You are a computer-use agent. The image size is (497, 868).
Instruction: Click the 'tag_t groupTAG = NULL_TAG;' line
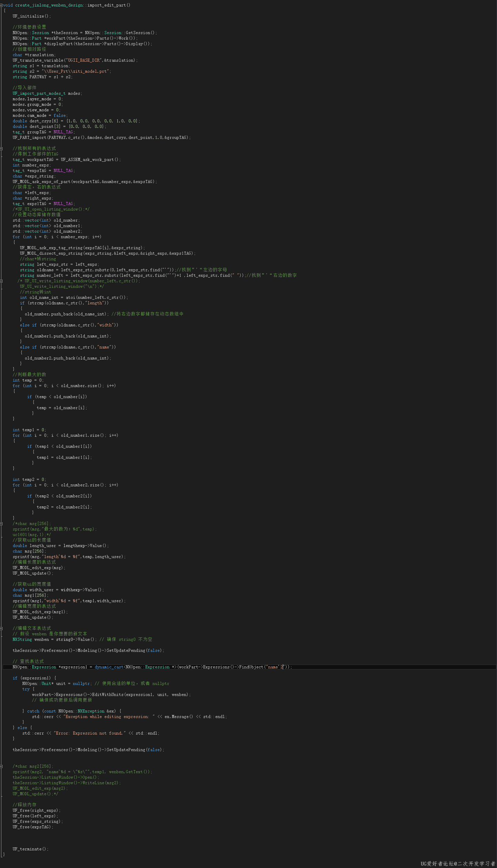[44, 132]
